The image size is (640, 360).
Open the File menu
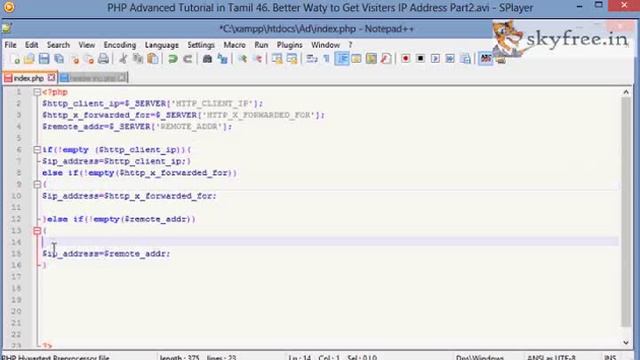pos(11,45)
